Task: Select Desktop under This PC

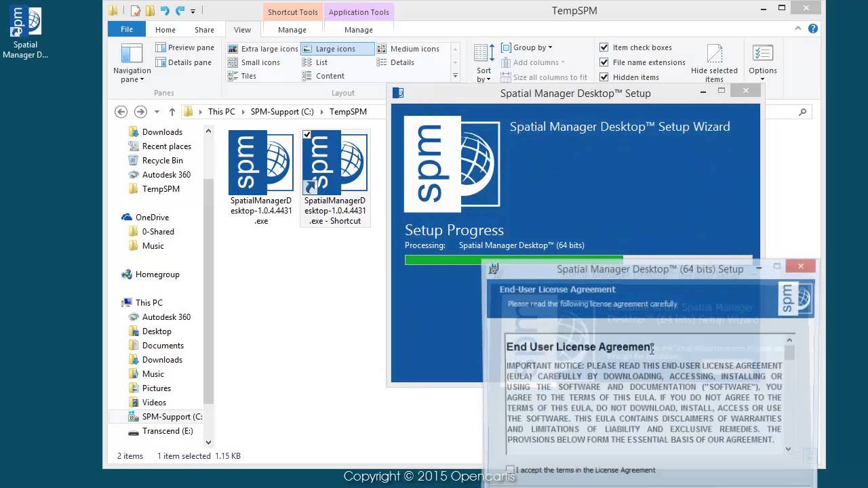Action: point(157,331)
